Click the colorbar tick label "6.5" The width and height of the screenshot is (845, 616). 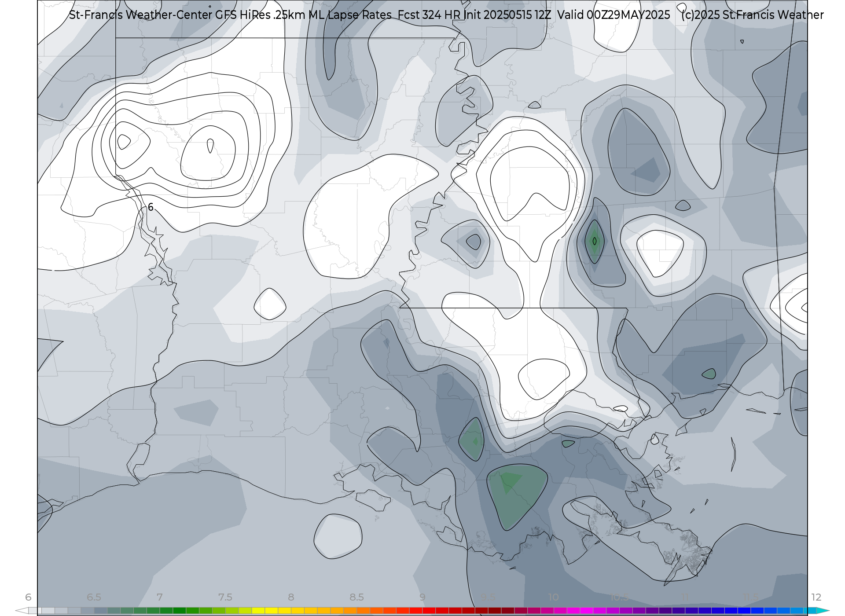tap(94, 597)
